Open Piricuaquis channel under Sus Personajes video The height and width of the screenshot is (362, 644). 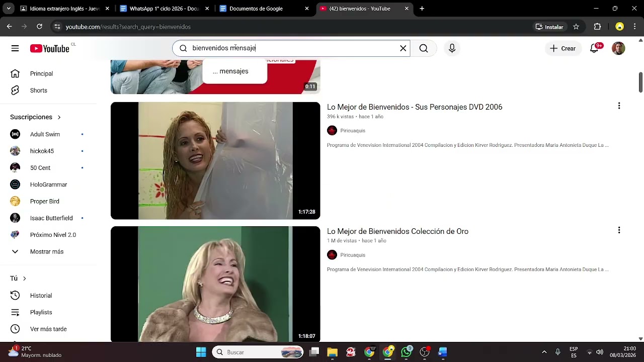click(353, 131)
